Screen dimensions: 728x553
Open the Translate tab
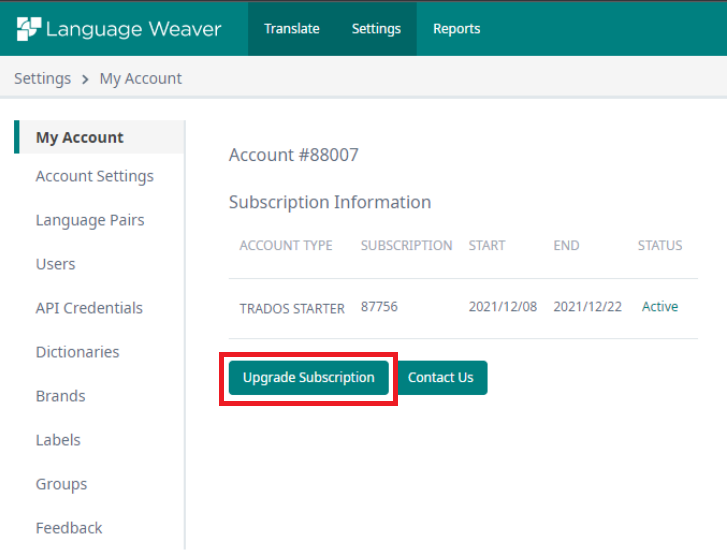292,29
